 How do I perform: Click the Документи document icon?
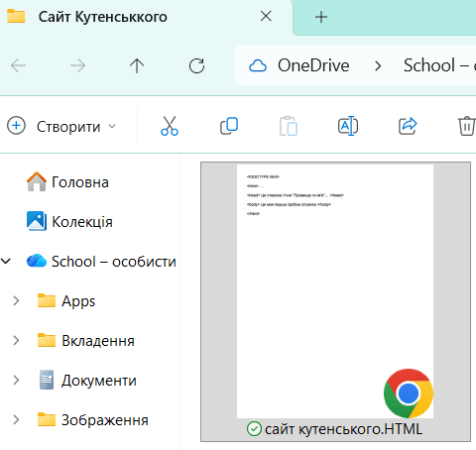tap(47, 380)
